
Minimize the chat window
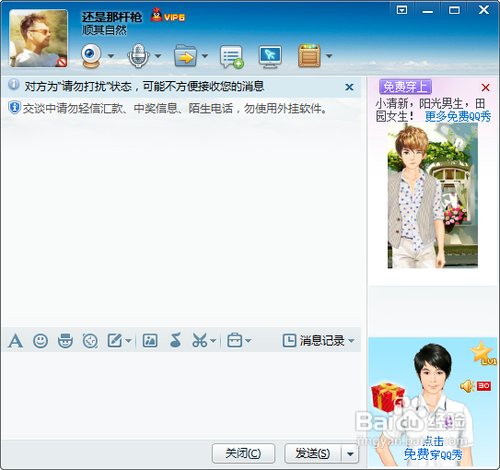tap(428, 11)
